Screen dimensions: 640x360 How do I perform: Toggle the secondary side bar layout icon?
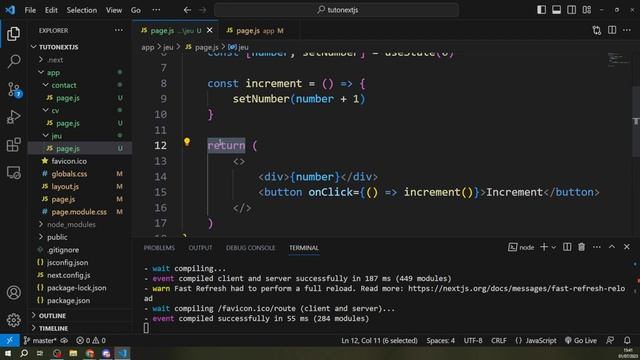point(571,10)
